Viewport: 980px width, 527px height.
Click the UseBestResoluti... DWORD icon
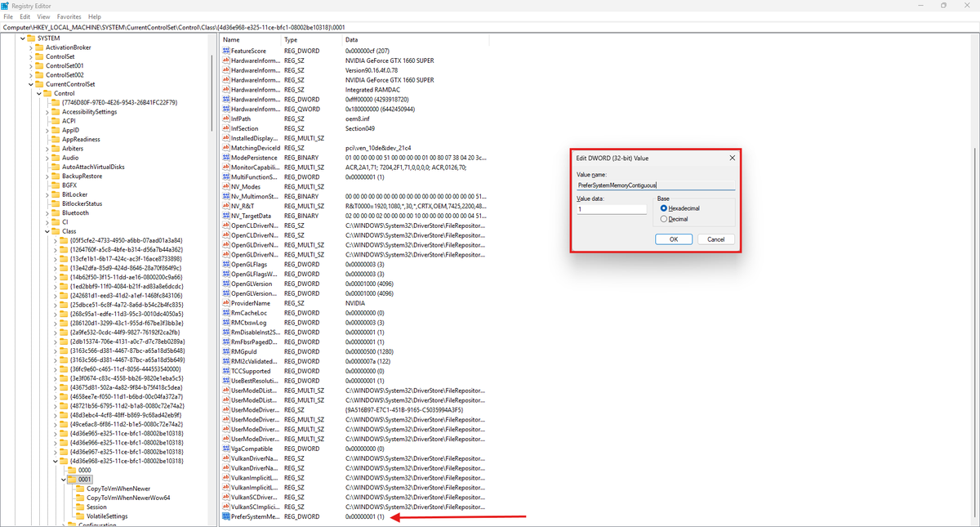pos(226,381)
